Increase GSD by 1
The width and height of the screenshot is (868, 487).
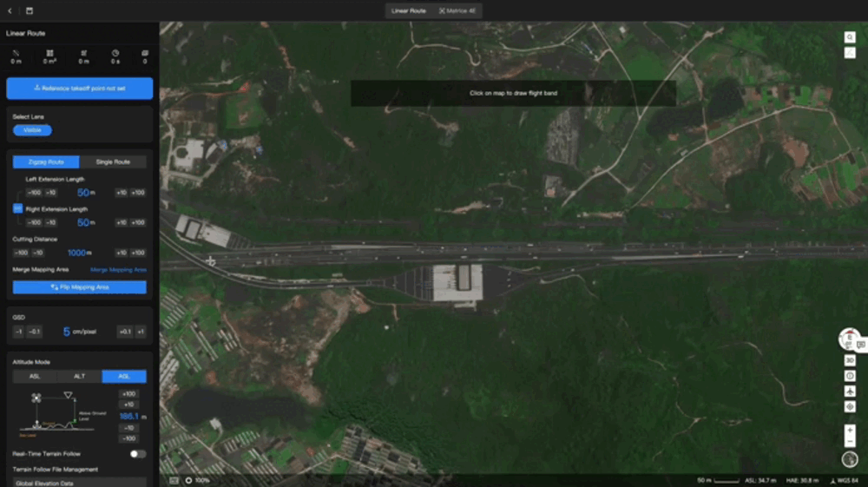pos(141,332)
